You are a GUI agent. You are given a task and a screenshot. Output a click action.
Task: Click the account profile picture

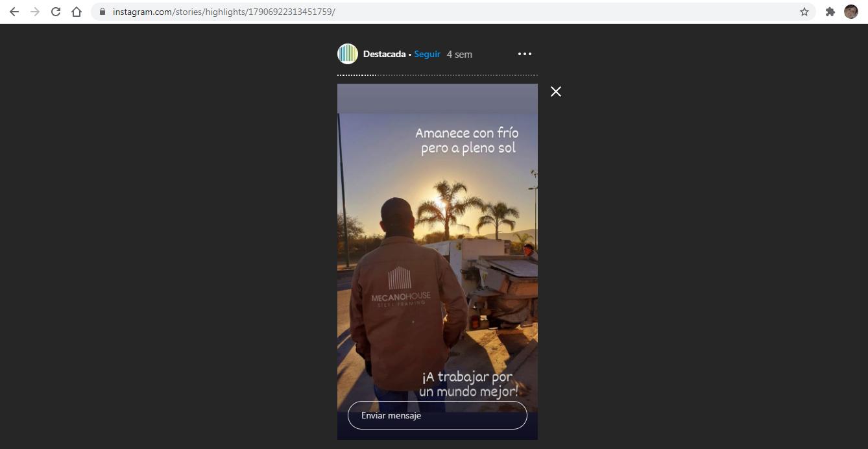pyautogui.click(x=348, y=54)
